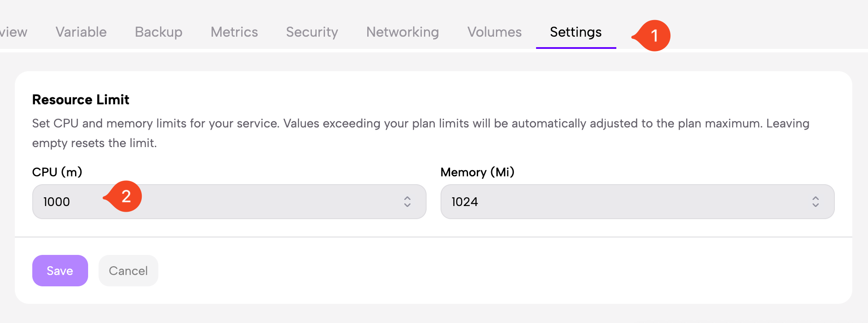Viewport: 868px width, 323px height.
Task: Switch to the Variable tab
Action: (81, 32)
